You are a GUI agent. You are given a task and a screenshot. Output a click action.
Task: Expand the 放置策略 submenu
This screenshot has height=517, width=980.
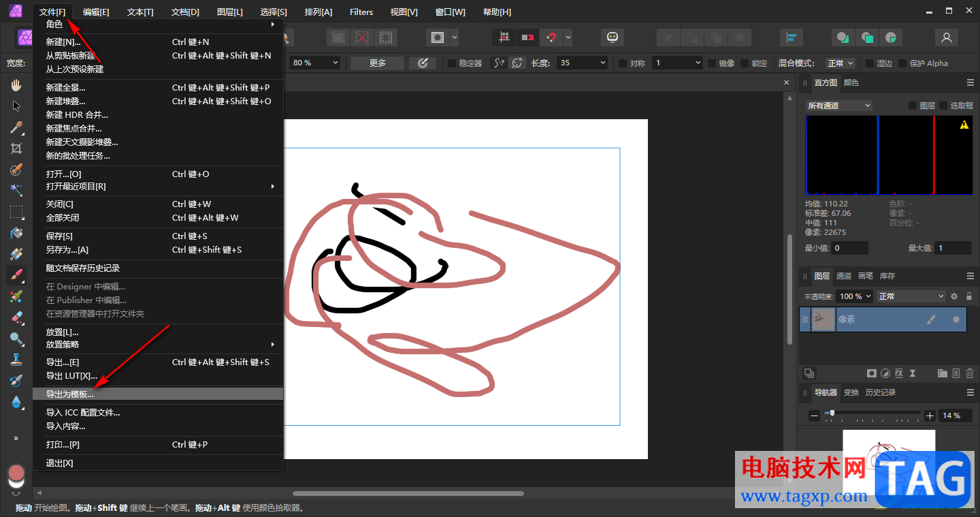(158, 345)
